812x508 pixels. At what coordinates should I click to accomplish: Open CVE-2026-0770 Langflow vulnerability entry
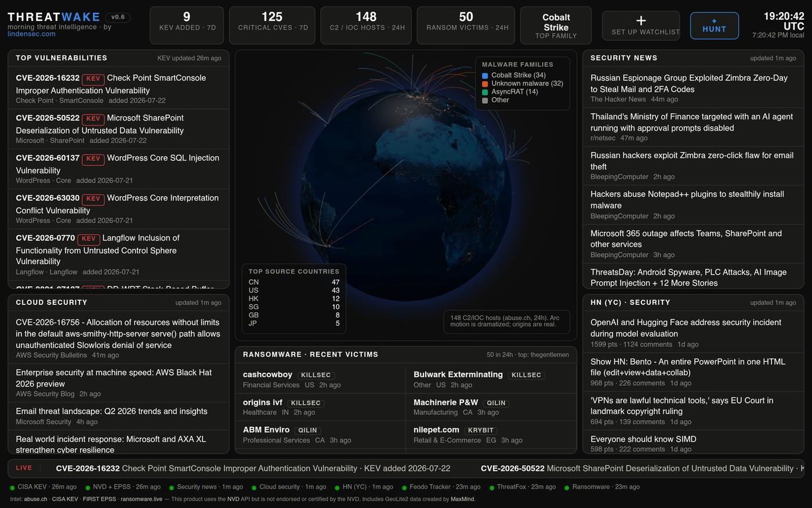point(118,255)
